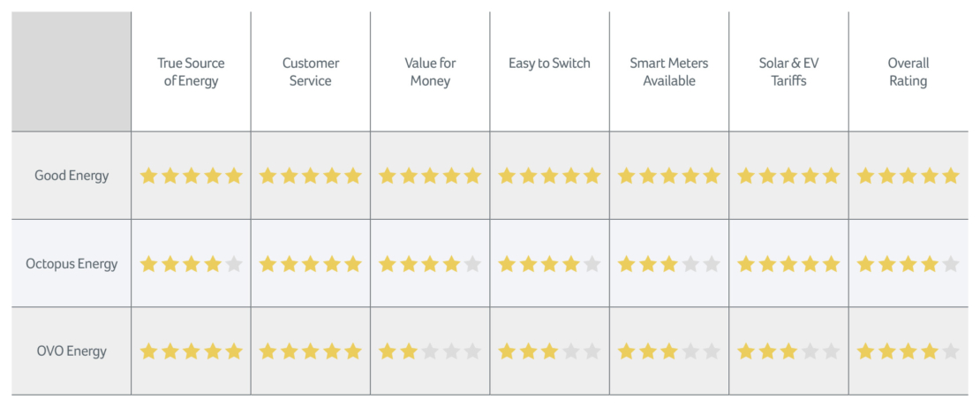The image size is (980, 407).
Task: Click OVO Energy's Value for Money stars
Action: [430, 351]
